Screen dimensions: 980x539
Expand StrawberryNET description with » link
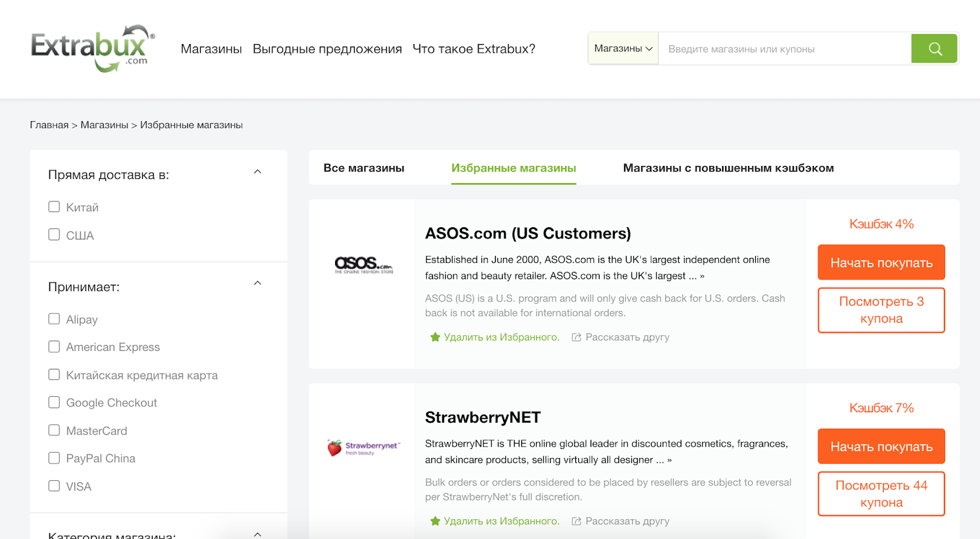point(669,460)
